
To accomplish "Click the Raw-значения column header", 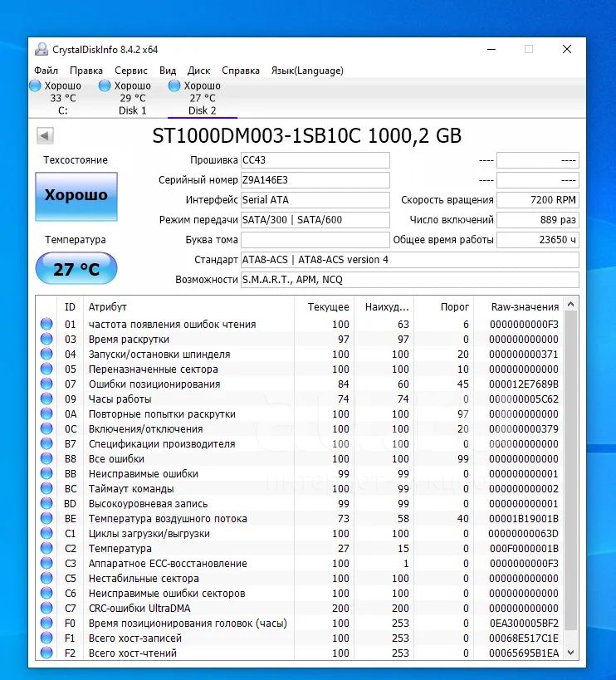I will (519, 307).
